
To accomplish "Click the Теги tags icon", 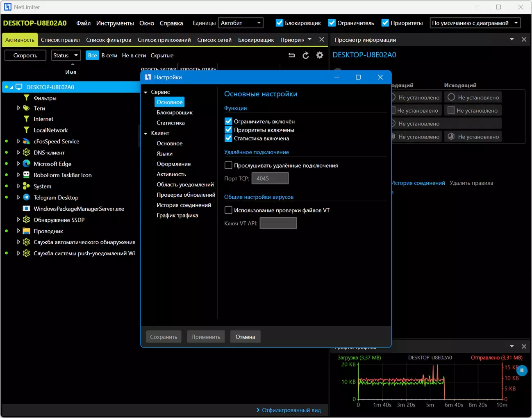I will tap(27, 108).
